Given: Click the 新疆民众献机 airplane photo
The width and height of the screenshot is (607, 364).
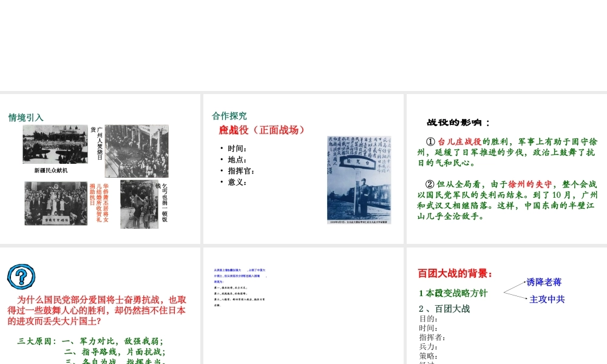Looking at the screenshot, I should coord(55,144).
